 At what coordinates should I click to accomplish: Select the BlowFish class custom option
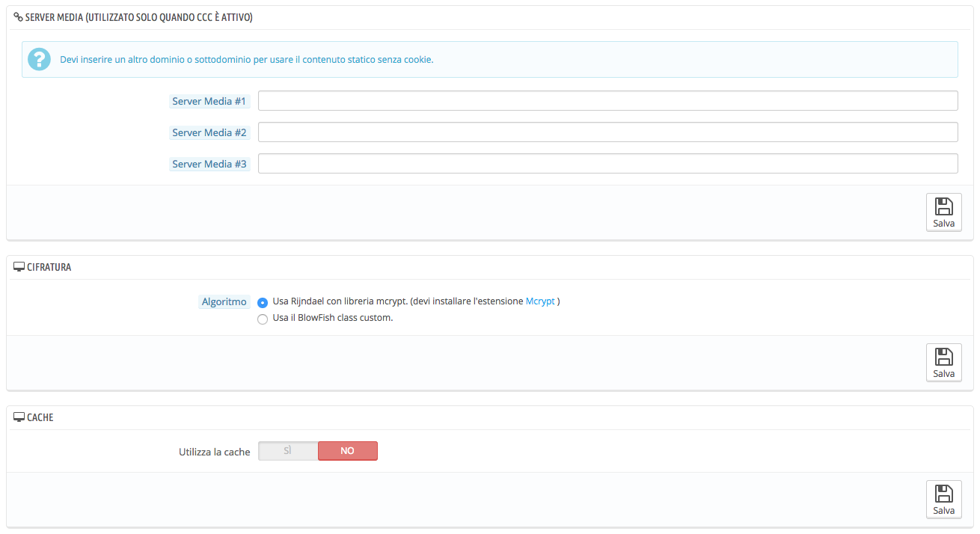coord(262,319)
